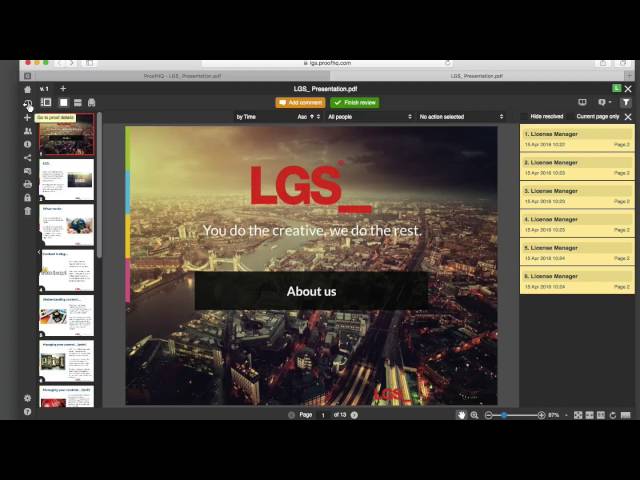Open comment bubble dropdown top right
This screenshot has width=640, height=480.
coord(604,102)
